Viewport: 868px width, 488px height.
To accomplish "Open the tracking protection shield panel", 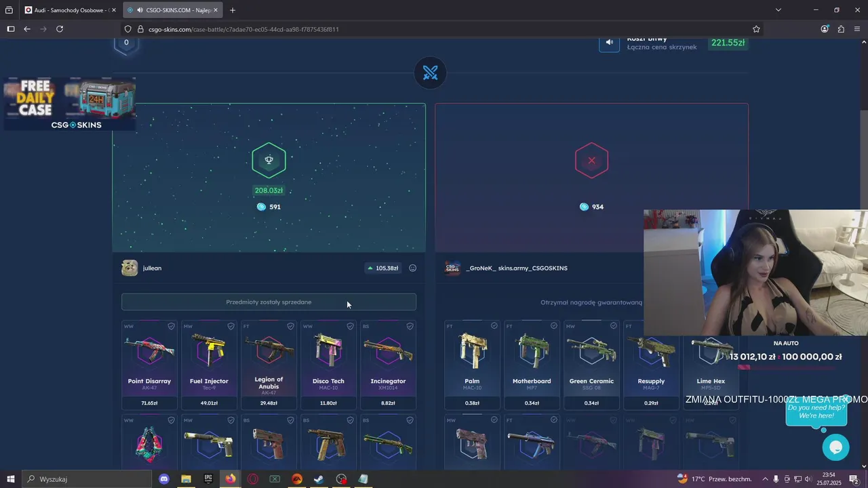I will (127, 29).
